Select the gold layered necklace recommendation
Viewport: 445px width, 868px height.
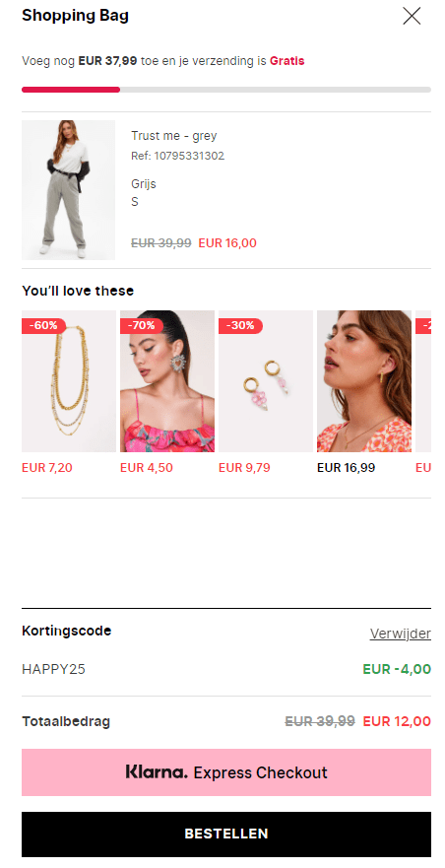69,381
